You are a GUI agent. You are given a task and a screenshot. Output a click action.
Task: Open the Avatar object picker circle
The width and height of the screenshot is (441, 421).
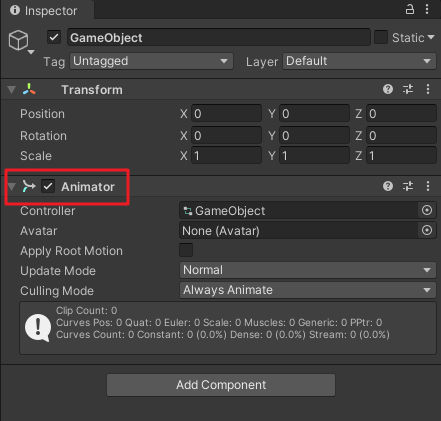[427, 230]
